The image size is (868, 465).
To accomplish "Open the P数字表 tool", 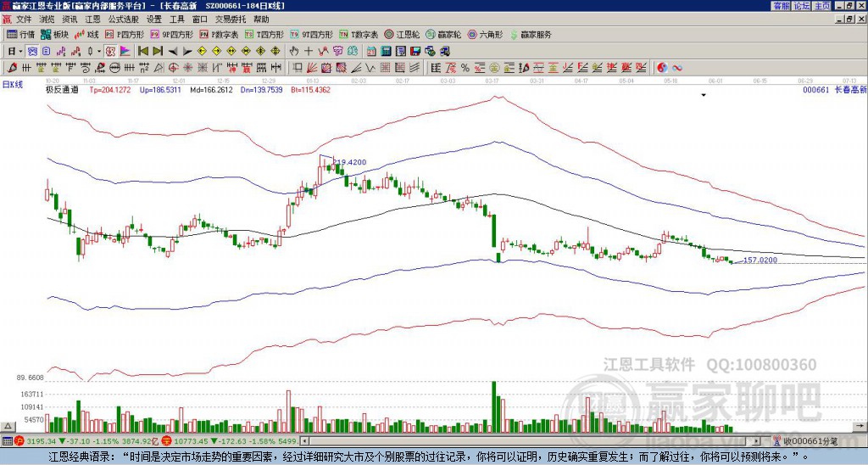I will pyautogui.click(x=220, y=34).
